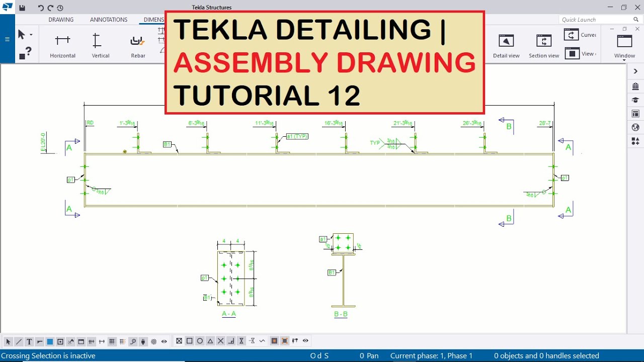Click the View command in ribbon
This screenshot has width=644, height=362.
click(581, 53)
